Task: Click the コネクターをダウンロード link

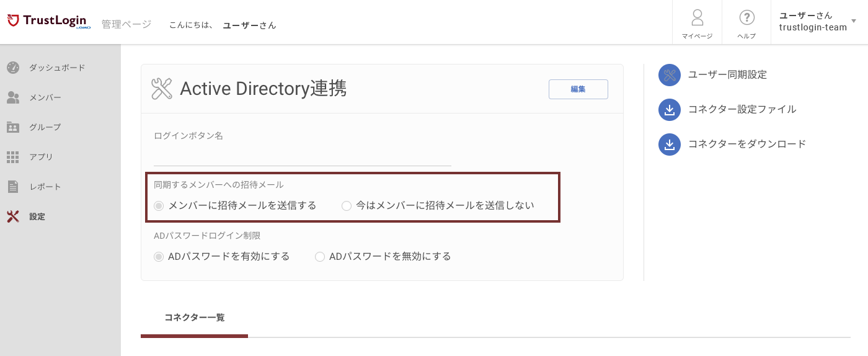Action: pos(746,144)
